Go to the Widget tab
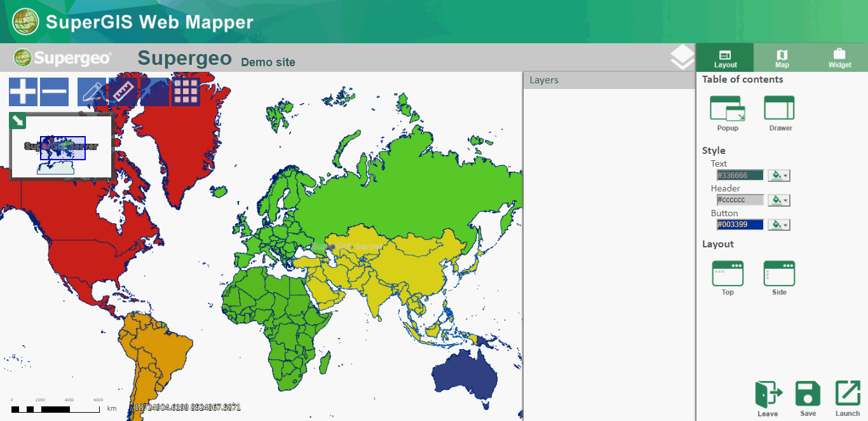 click(839, 58)
